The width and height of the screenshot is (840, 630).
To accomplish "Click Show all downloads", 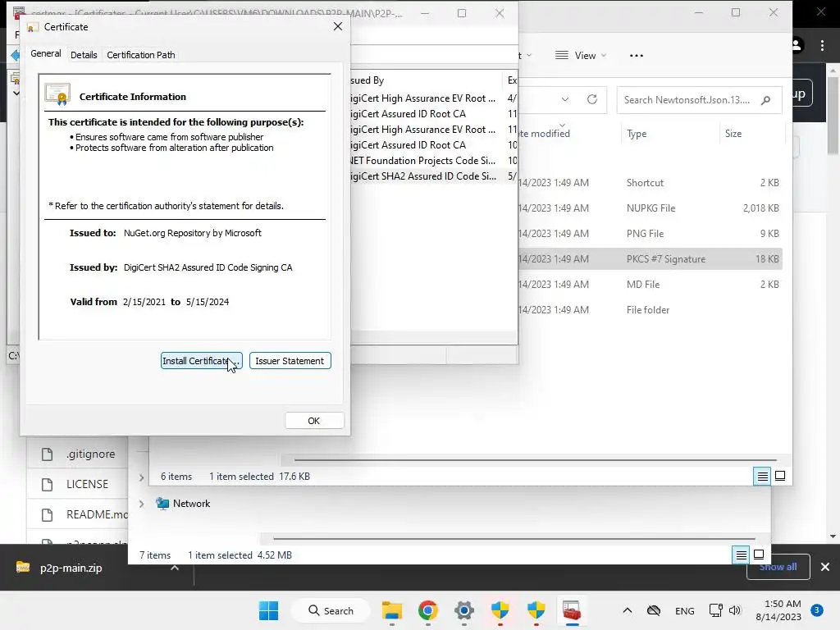I will pos(778,567).
